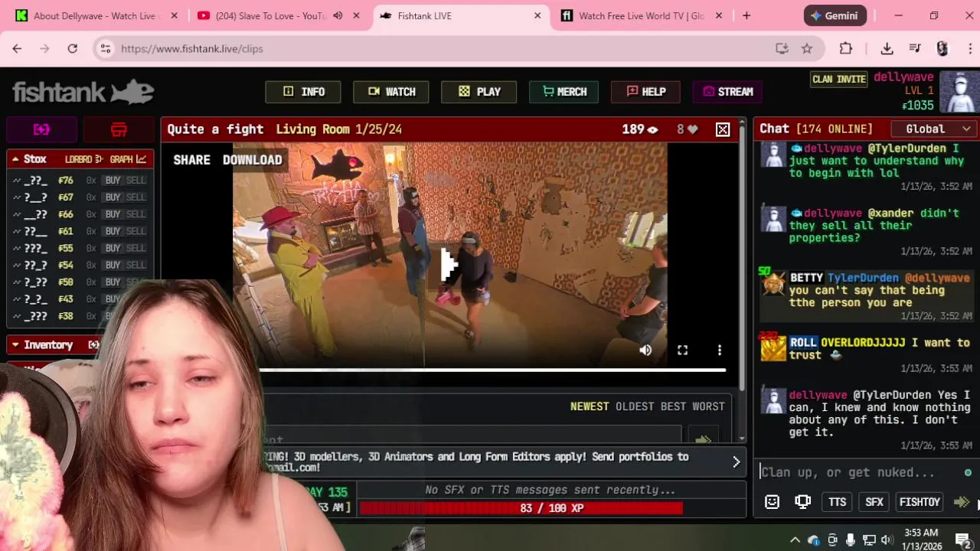Reload the page
980x551 pixels.
[x=72, y=48]
